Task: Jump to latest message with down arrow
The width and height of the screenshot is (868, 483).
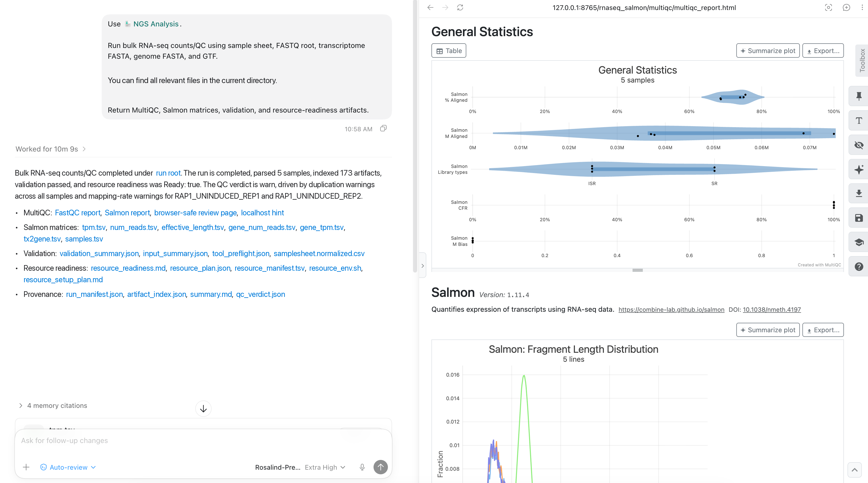Action: pos(203,409)
